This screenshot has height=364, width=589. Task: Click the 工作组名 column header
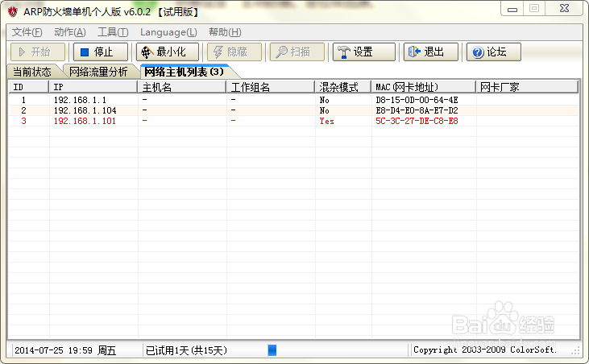click(271, 87)
